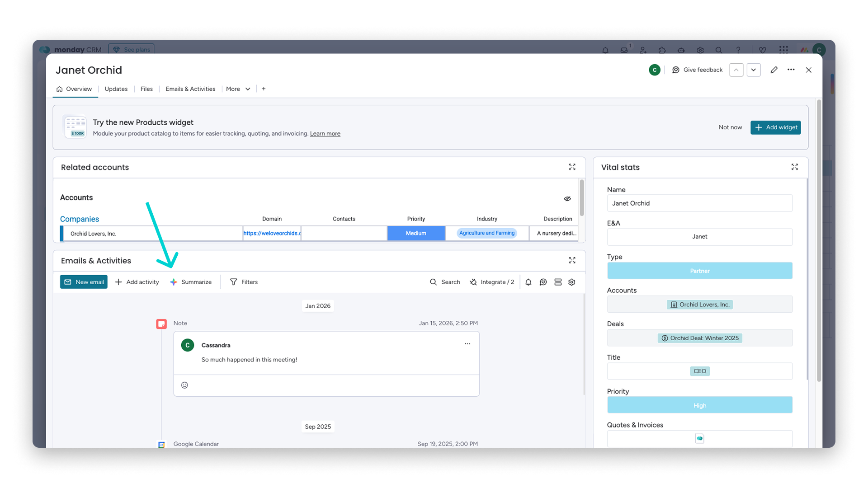868x488 pixels.
Task: Open the apps puzzle-piece icon
Action: 662,50
